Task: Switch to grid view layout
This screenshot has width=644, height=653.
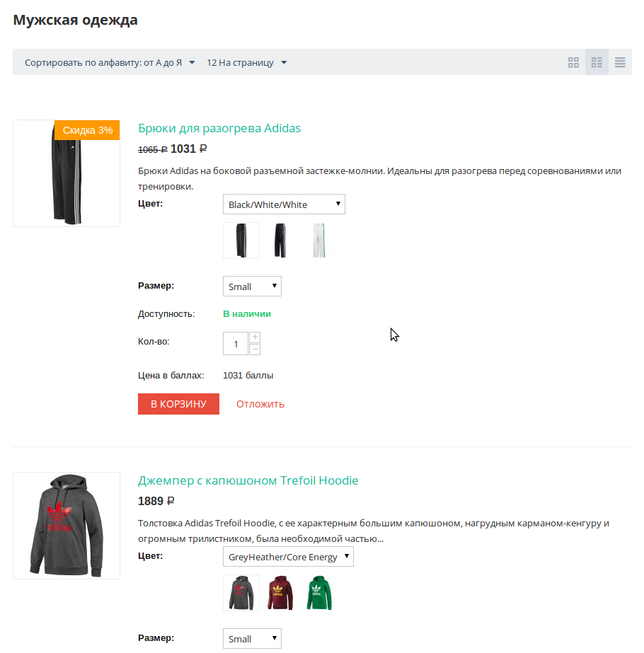Action: point(573,62)
